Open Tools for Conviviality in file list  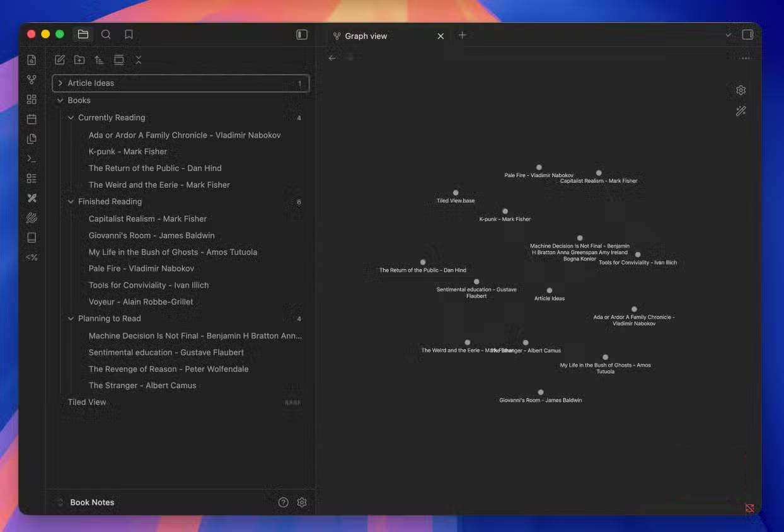(149, 285)
